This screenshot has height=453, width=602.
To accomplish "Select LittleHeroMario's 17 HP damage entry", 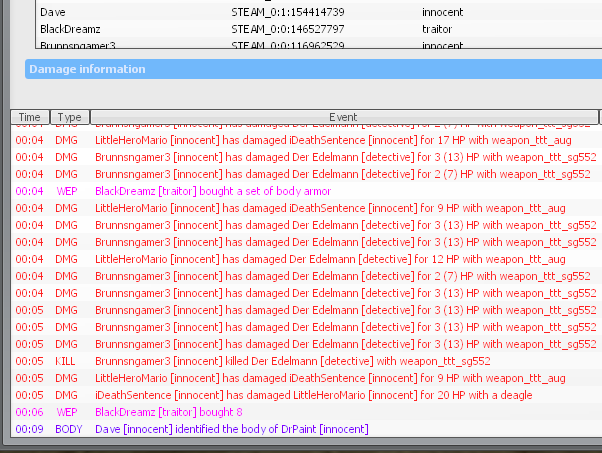I will pos(330,140).
